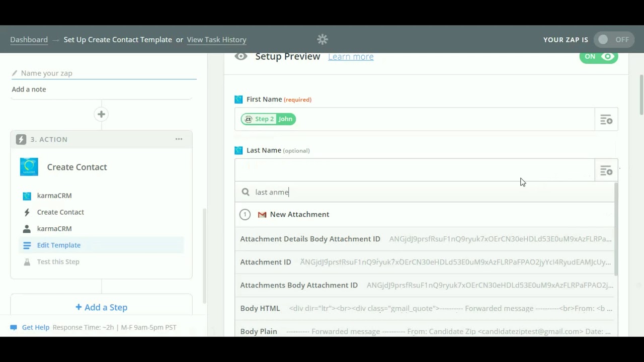The height and width of the screenshot is (362, 644).
Task: Click the plus button to insert a step
Action: tap(101, 114)
